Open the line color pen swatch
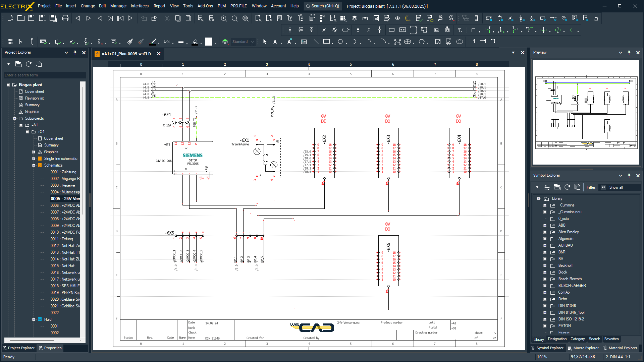 tap(153, 42)
